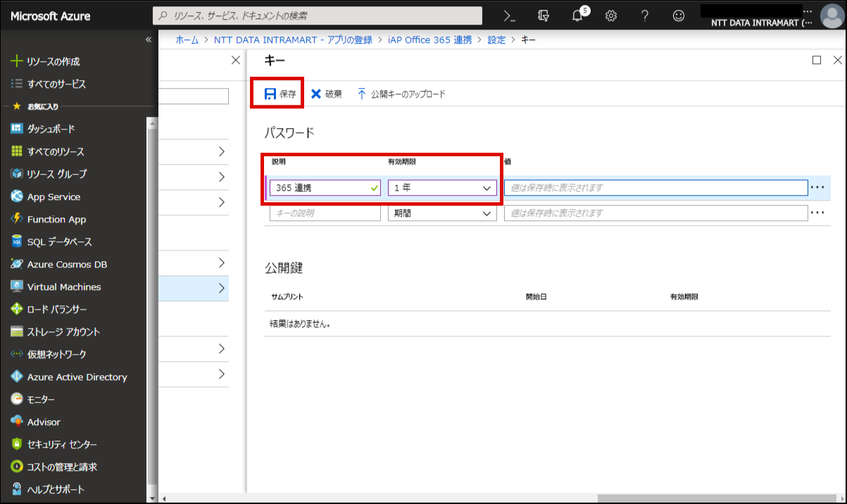Click the サムプリント column header
Screen dimensions: 847x504
tap(287, 297)
